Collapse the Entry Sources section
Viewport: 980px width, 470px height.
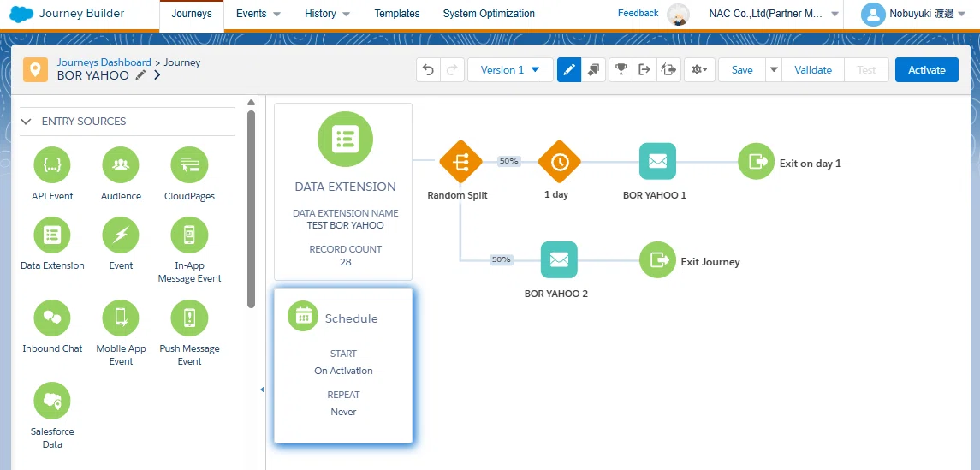coord(27,122)
